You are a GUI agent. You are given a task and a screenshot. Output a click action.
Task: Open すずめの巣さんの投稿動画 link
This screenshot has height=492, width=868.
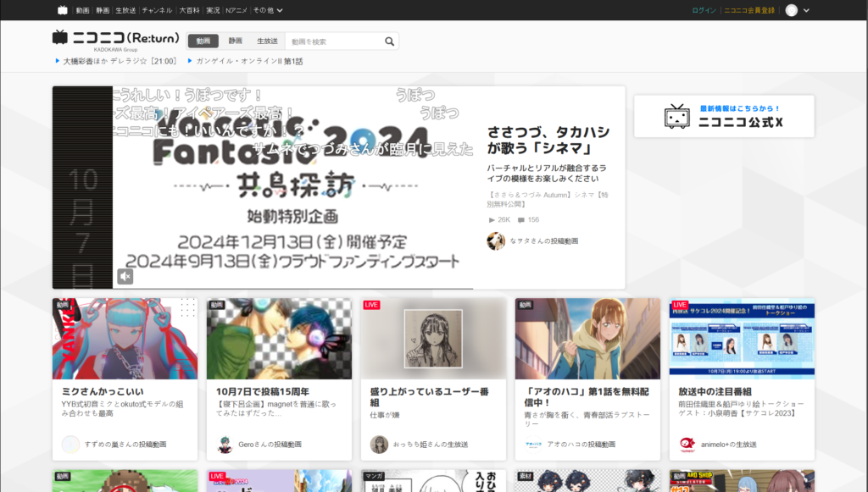[125, 445]
